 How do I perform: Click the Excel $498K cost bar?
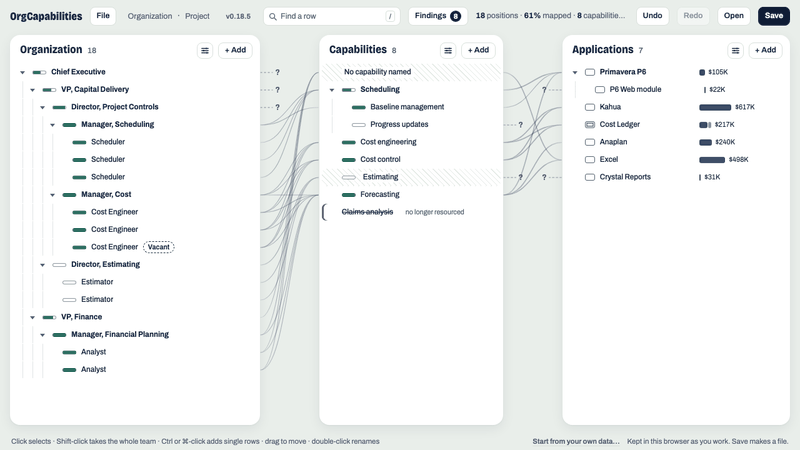(712, 160)
